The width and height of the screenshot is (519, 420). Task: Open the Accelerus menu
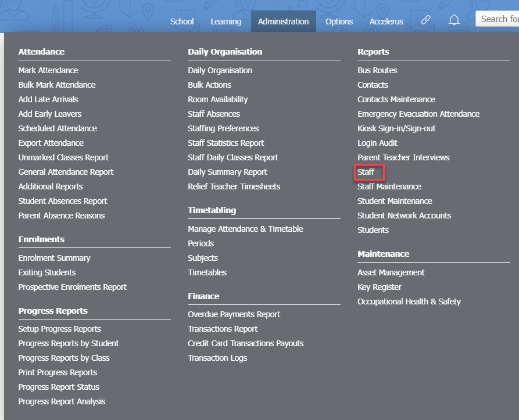(x=386, y=21)
